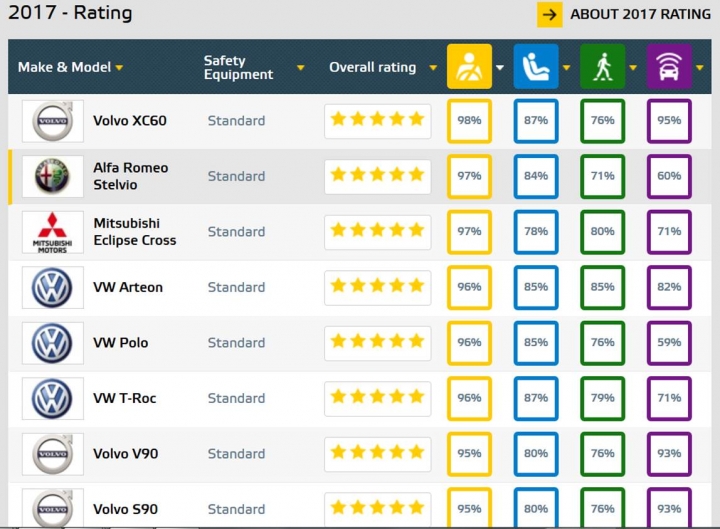Click the Make & Model column header
The width and height of the screenshot is (720, 529).
tap(65, 68)
